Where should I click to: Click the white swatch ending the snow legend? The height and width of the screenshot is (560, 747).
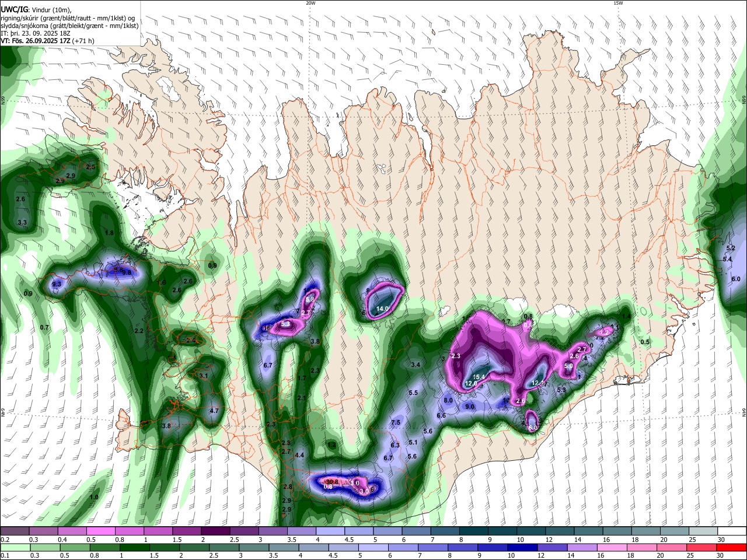(731, 531)
